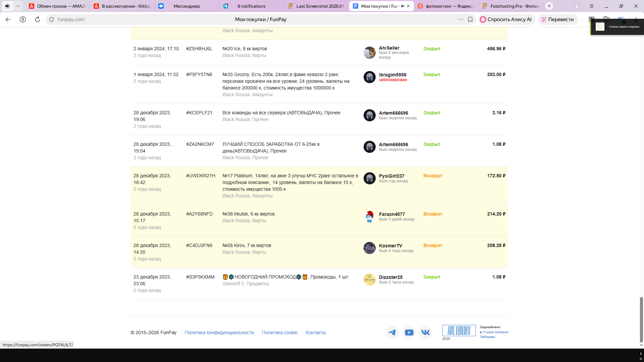Expand the tab list chevron dropdown
This screenshot has width=644, height=362.
pos(18,6)
